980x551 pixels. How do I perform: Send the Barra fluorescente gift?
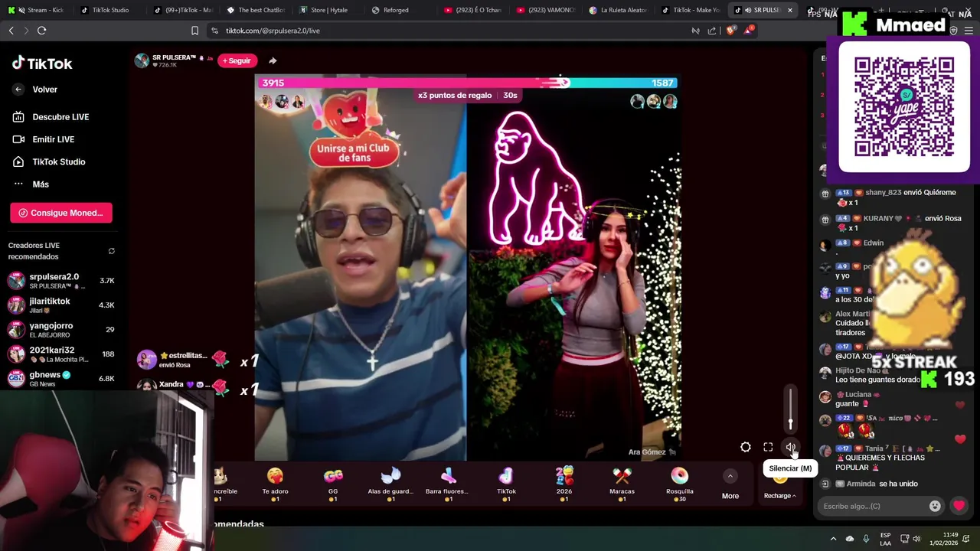pyautogui.click(x=449, y=484)
